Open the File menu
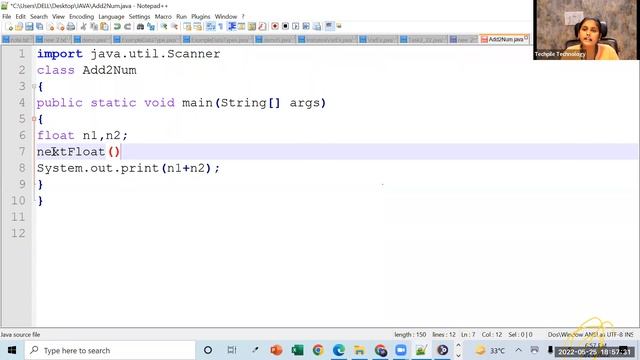Image resolution: width=640 pixels, height=360 pixels. tap(7, 16)
